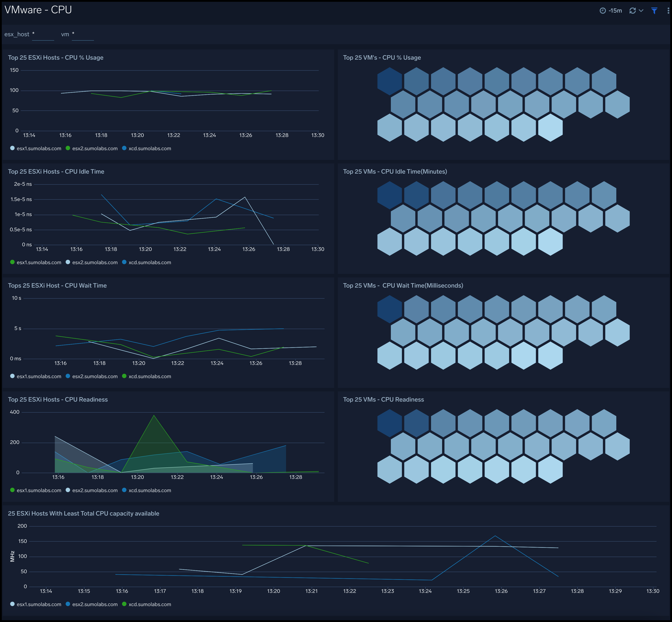672x622 pixels.
Task: Open the time range clock icon
Action: (603, 10)
